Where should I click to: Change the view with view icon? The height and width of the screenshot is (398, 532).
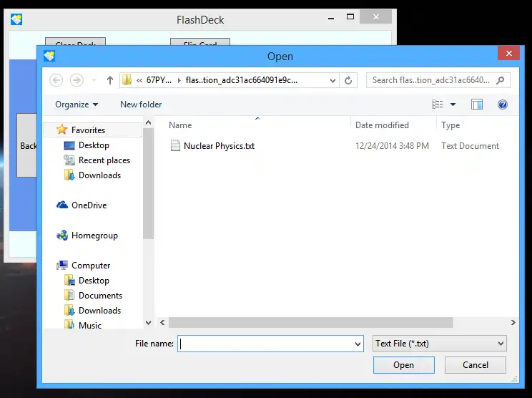click(x=438, y=105)
